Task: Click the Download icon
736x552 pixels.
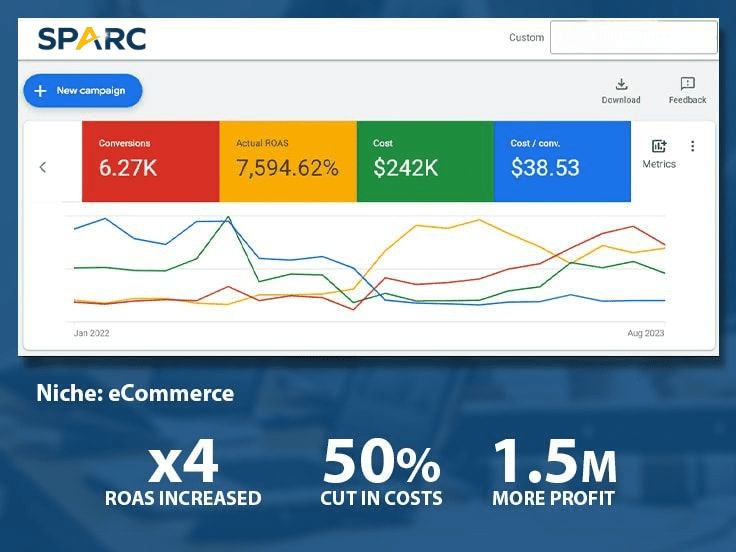Action: 620,85
